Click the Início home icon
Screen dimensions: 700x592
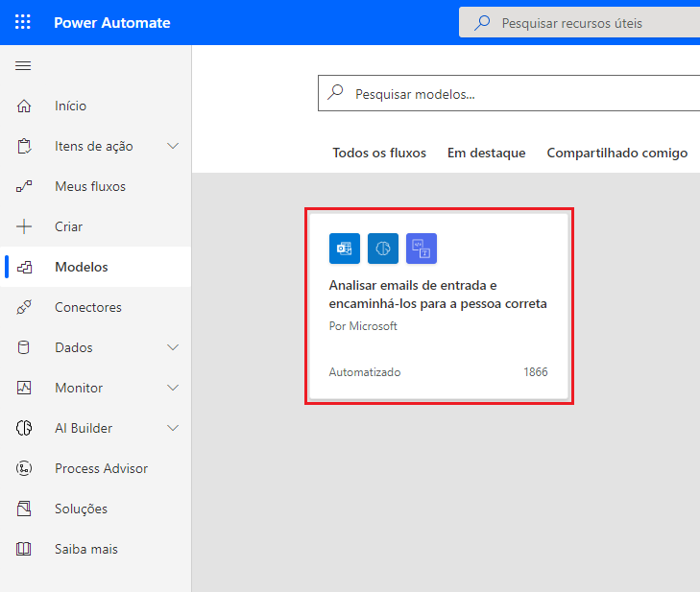click(x=24, y=107)
